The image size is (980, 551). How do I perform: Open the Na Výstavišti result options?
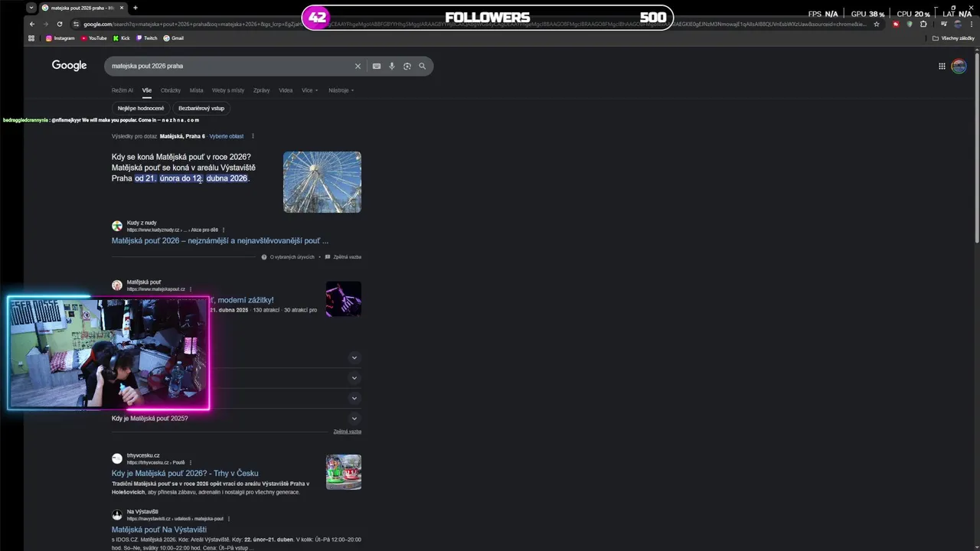coord(228,519)
